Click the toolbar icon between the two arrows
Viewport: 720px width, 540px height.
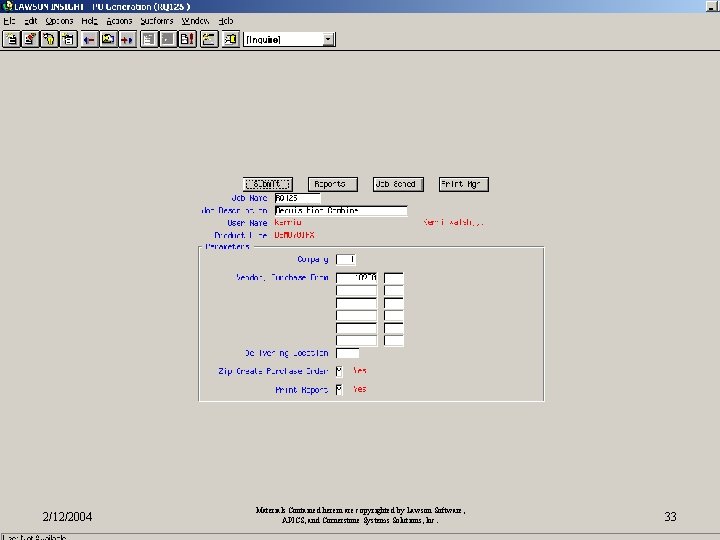pos(108,39)
